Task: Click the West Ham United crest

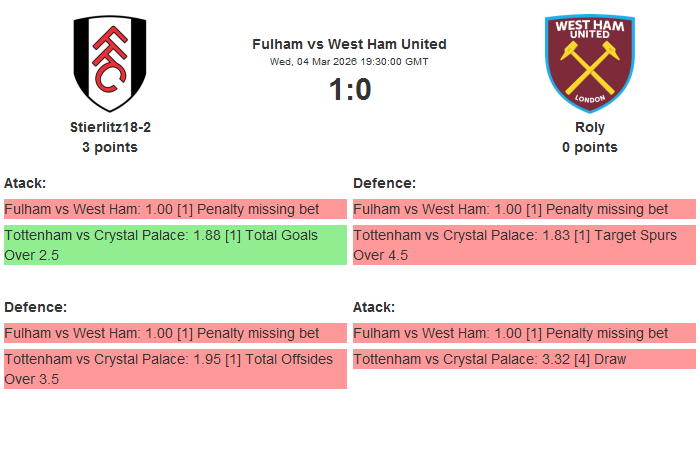Action: point(589,63)
